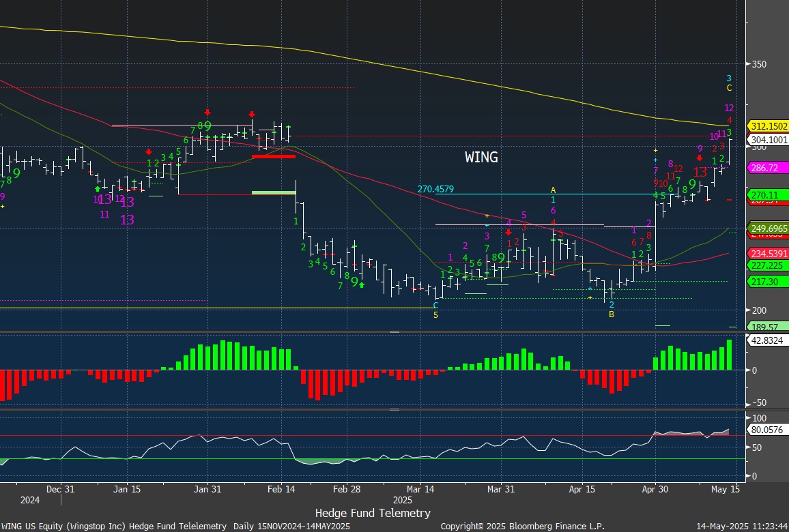Click the Jan 31 date label
The image size is (789, 532).
(x=207, y=489)
